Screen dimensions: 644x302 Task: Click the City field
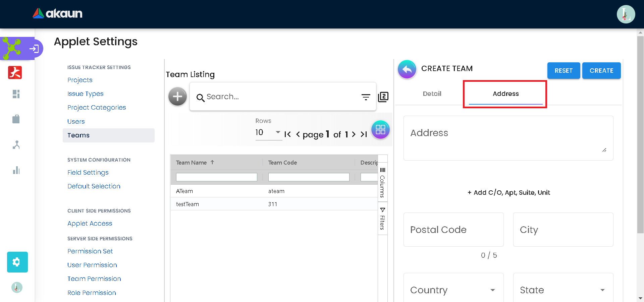tap(563, 230)
